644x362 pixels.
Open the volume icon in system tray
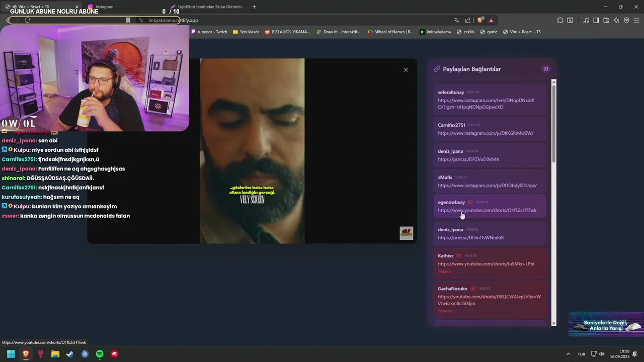[601, 354]
